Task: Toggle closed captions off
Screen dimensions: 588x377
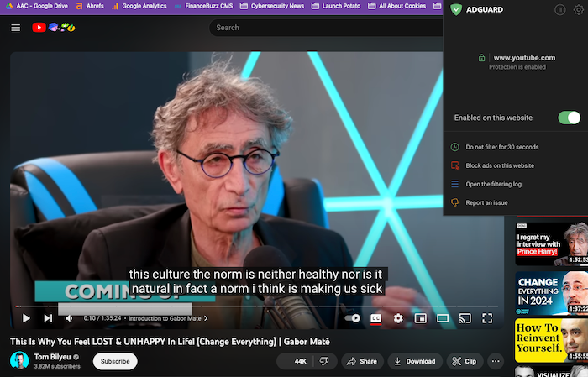Action: pos(376,318)
